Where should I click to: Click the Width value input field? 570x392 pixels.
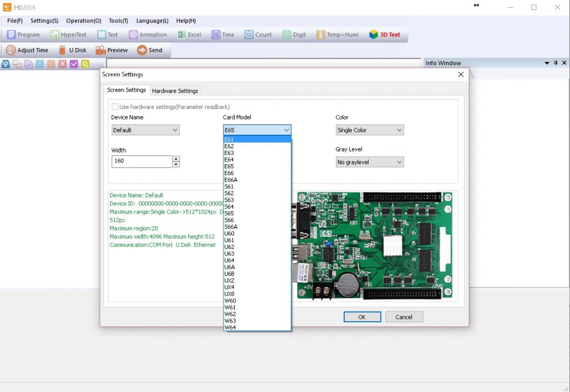(142, 161)
